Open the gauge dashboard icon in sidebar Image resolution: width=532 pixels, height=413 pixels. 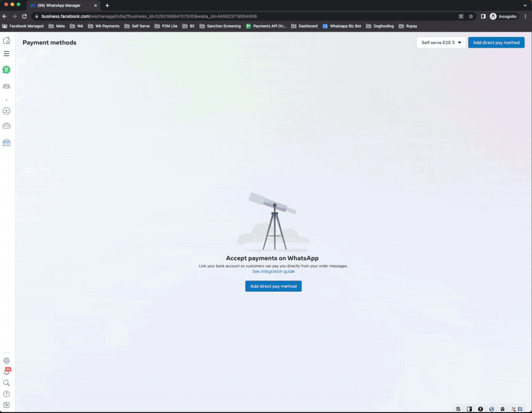(7, 111)
